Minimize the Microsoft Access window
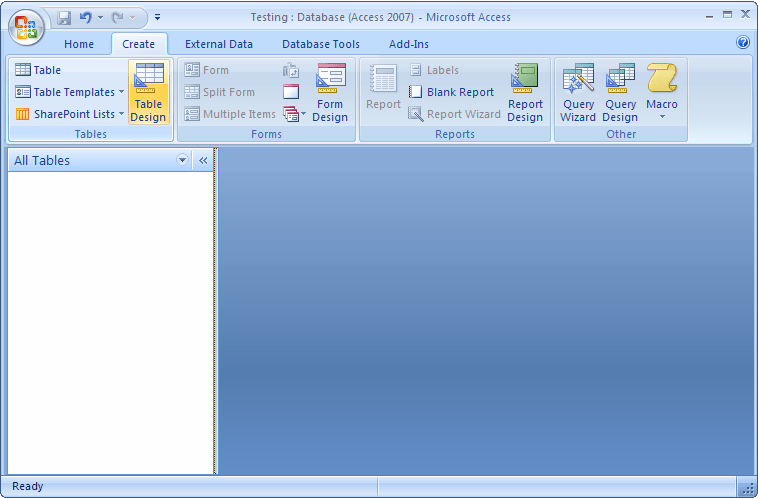 (x=709, y=16)
